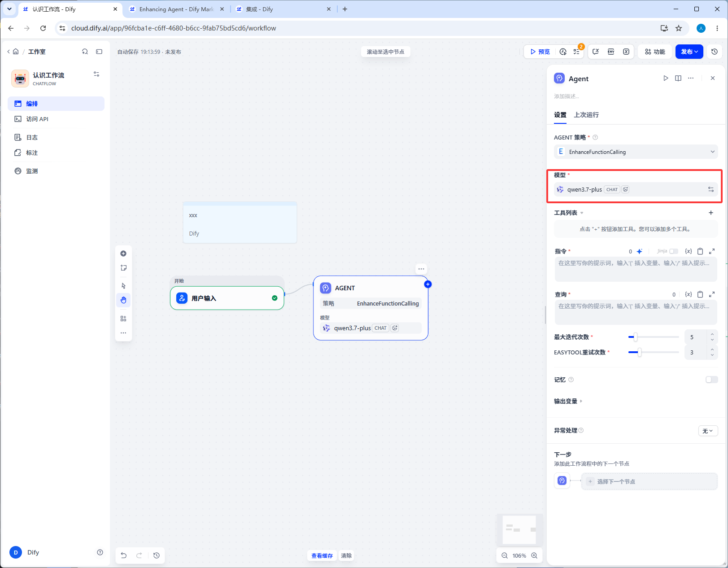
Task: Open model parameter settings for qwen3.7-plus
Action: (711, 189)
